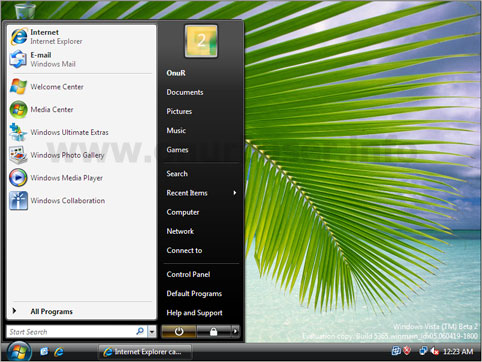Click the Welcome Center text label

[57, 87]
